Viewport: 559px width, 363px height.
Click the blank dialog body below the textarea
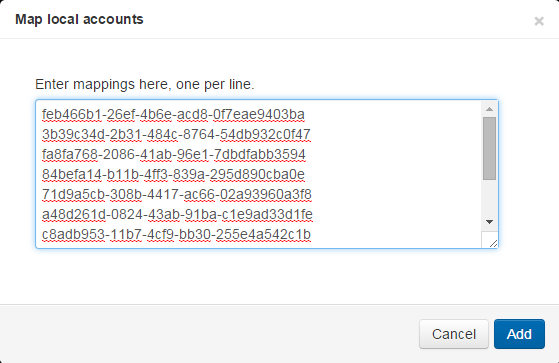click(x=267, y=276)
